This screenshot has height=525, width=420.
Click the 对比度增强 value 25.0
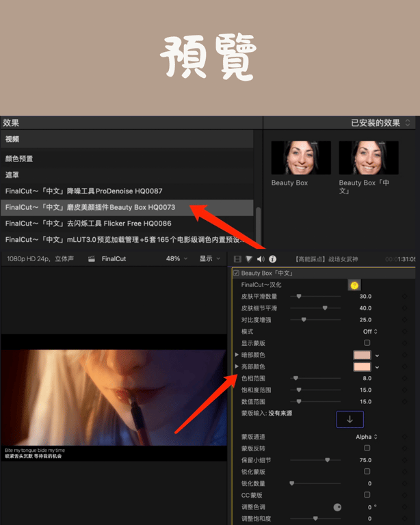365,320
